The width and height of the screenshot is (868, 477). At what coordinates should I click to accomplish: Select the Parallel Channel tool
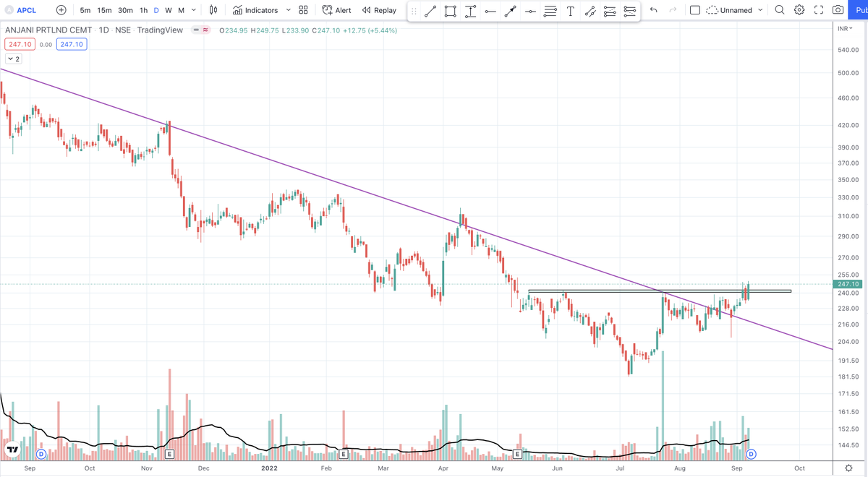coord(590,11)
